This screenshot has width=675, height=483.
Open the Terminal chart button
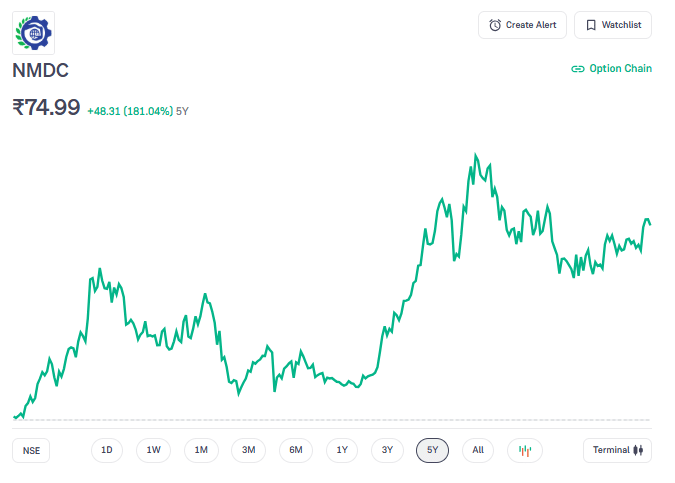click(x=617, y=450)
